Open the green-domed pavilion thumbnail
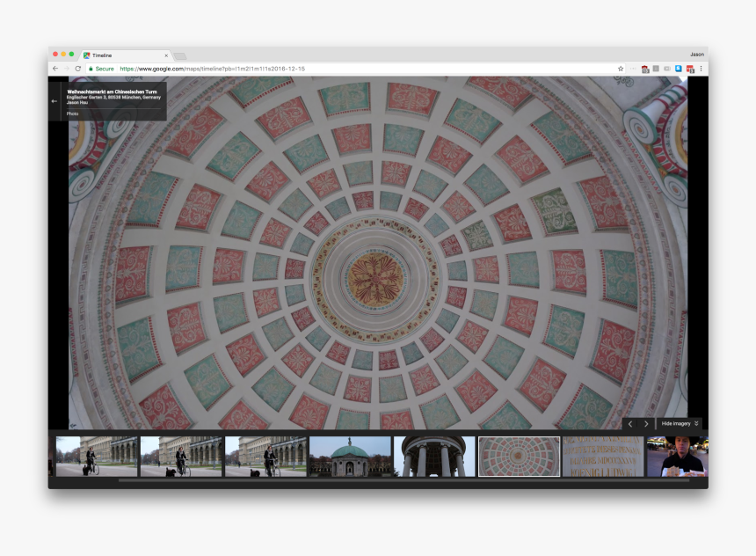 pos(350,456)
